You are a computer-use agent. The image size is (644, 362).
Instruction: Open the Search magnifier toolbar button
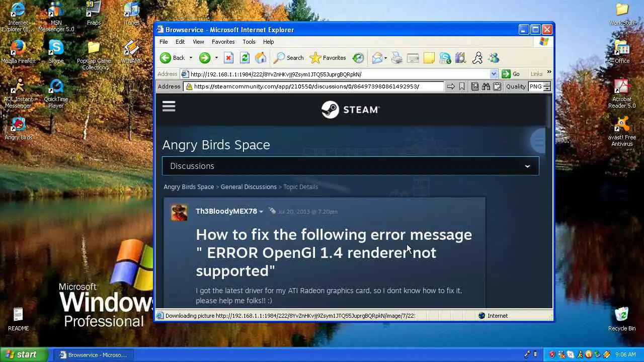(288, 58)
